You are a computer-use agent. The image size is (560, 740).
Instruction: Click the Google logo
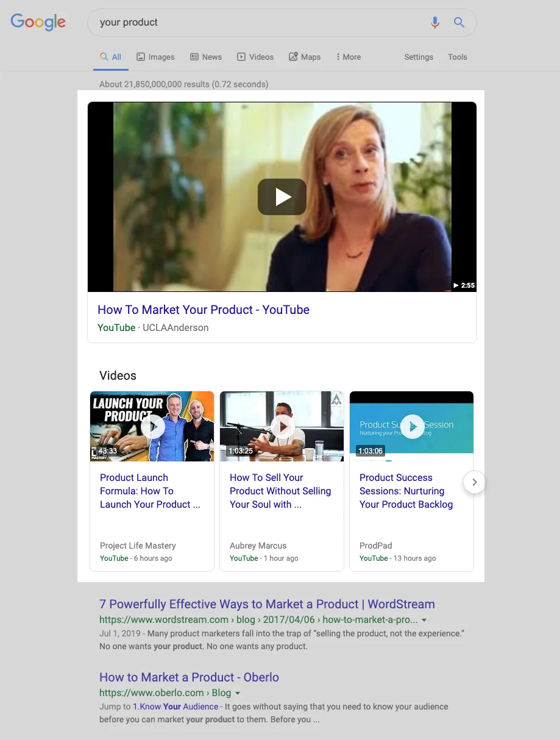click(x=38, y=23)
